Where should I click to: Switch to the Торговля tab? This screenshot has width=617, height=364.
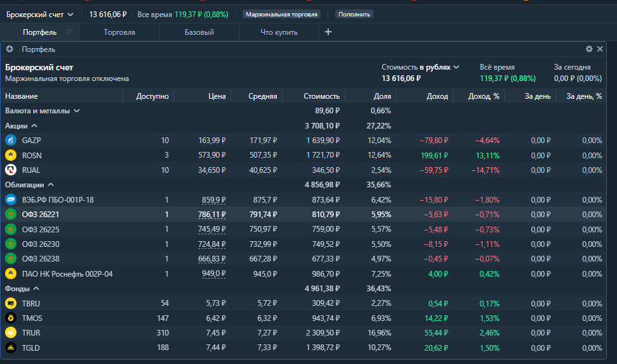pyautogui.click(x=119, y=32)
